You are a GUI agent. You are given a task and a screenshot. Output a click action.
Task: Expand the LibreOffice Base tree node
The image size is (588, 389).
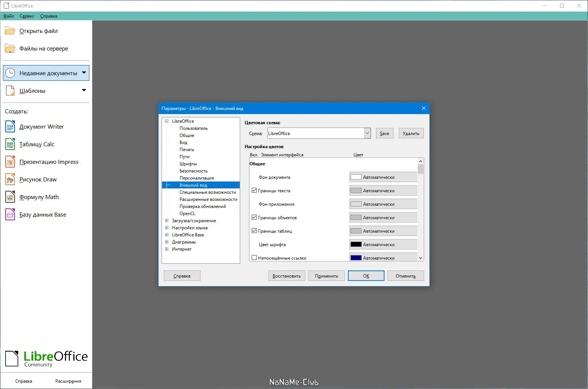pyautogui.click(x=167, y=235)
